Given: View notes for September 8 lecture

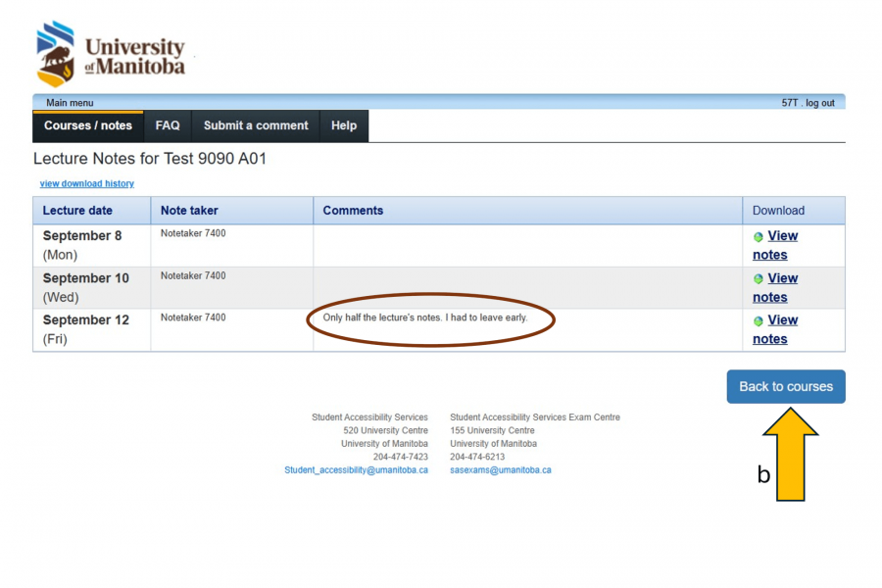Looking at the screenshot, I should [x=781, y=236].
